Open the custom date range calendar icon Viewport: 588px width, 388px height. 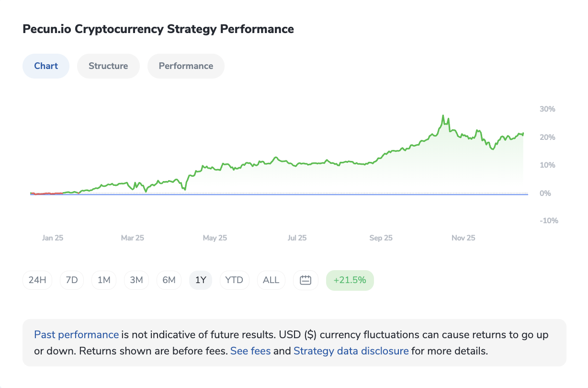(305, 280)
